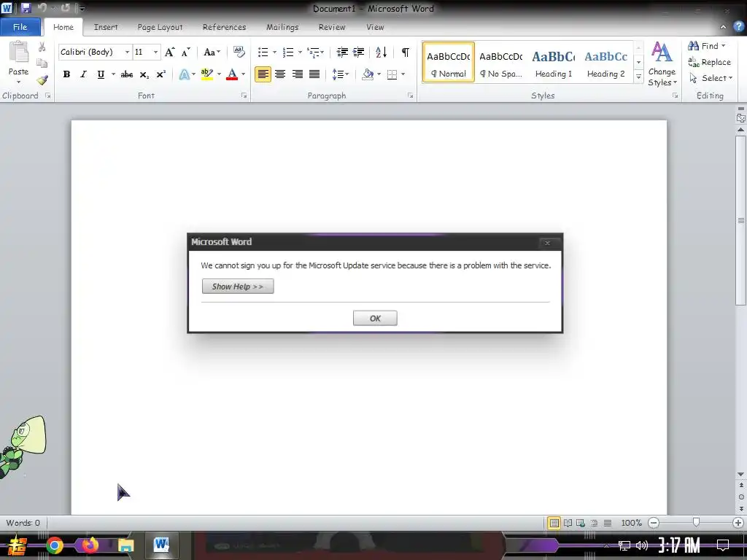The height and width of the screenshot is (560, 747).
Task: Click the Paste clipboard icon
Action: click(x=18, y=52)
